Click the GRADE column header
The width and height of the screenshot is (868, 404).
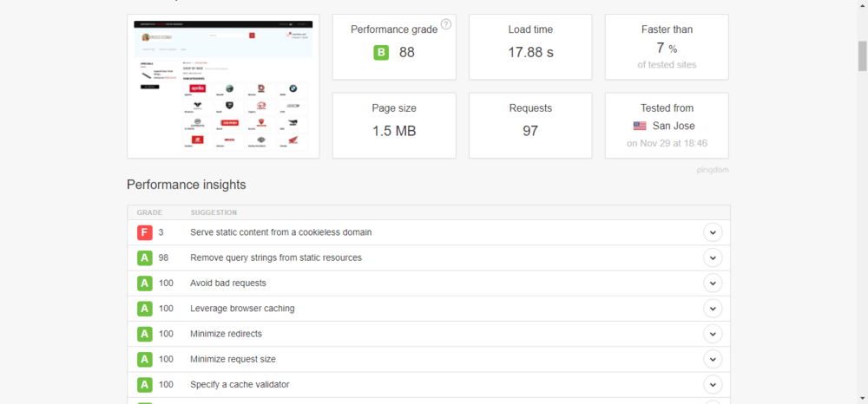click(x=149, y=212)
